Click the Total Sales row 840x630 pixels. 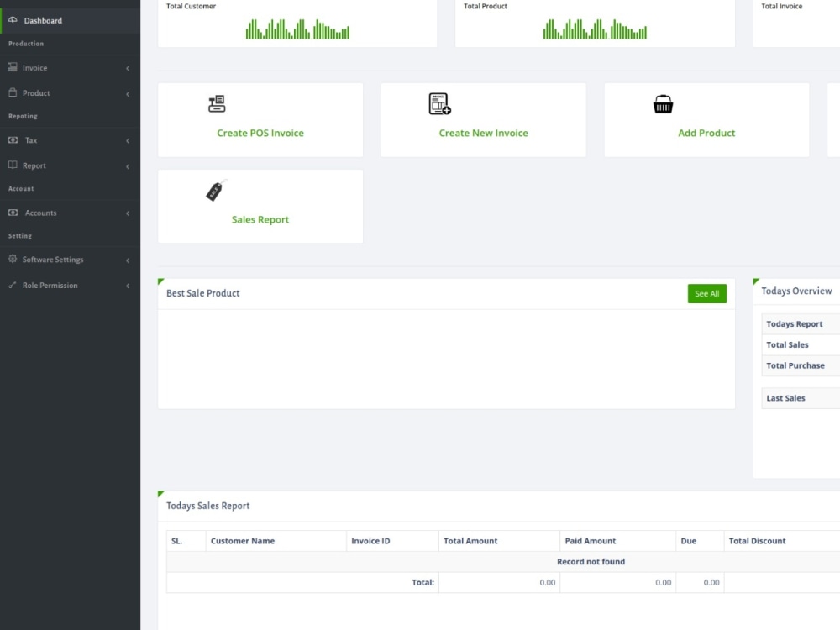click(801, 344)
